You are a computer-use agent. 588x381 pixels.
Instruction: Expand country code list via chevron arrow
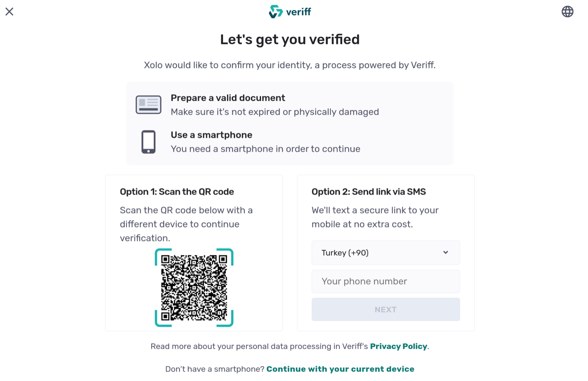point(446,253)
